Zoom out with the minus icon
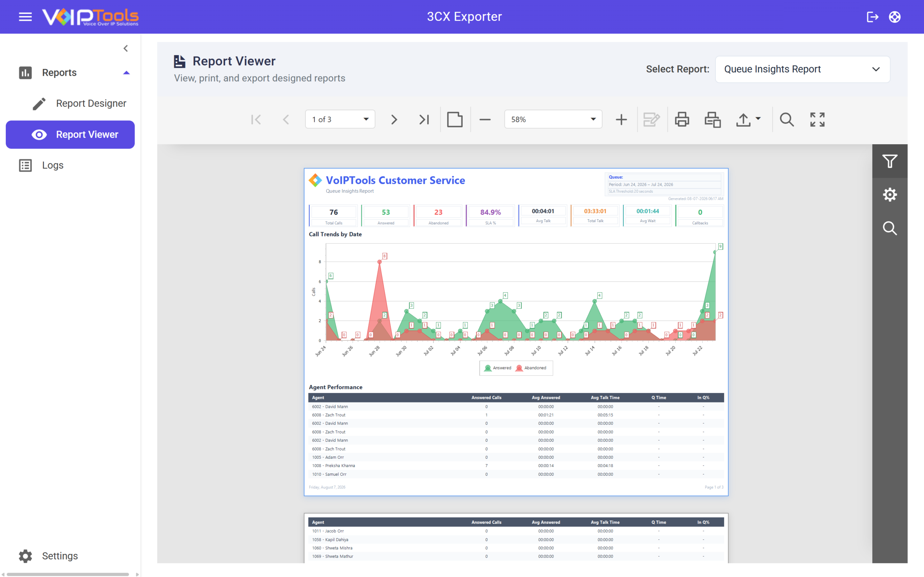924x577 pixels. [485, 119]
